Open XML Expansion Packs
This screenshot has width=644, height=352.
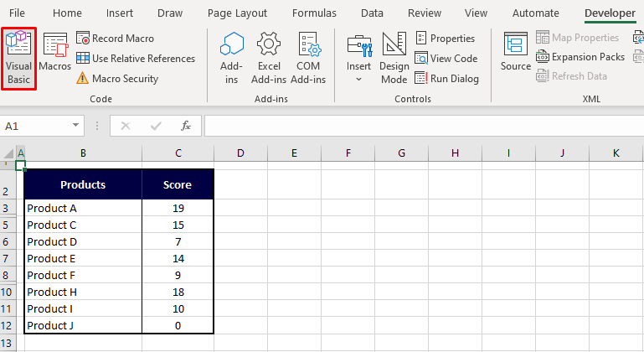click(x=580, y=57)
